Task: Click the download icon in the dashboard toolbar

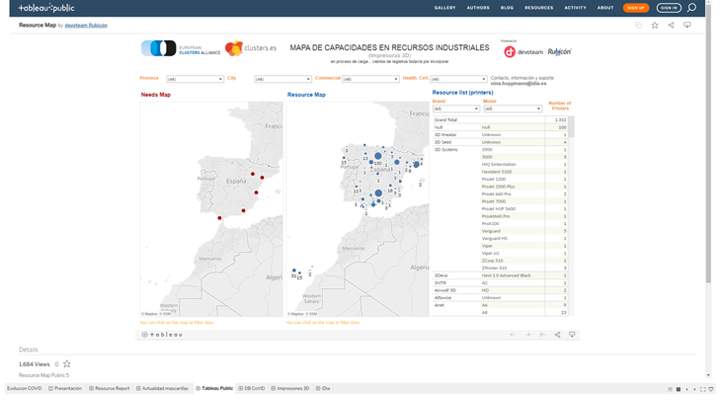Action: [572, 334]
